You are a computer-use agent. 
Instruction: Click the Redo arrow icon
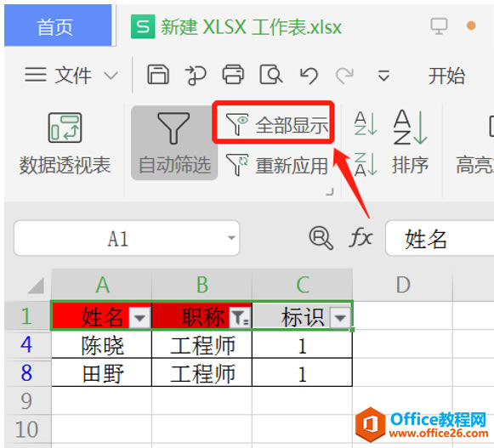pyautogui.click(x=344, y=76)
